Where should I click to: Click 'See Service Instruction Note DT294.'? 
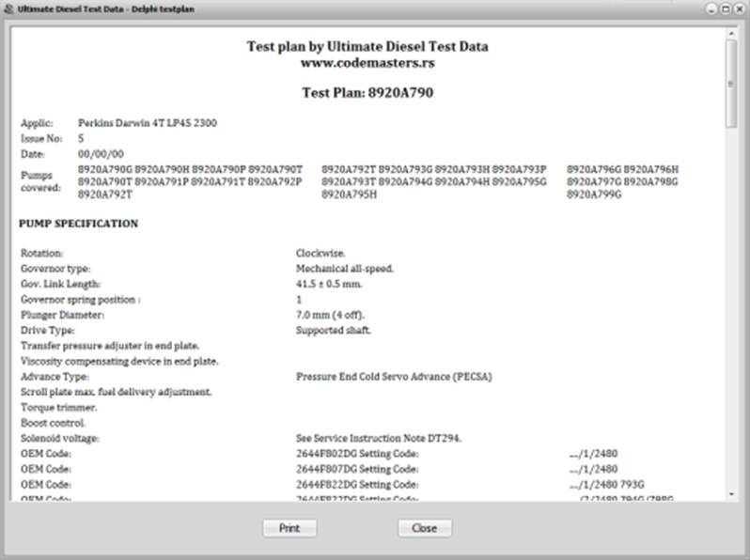(379, 438)
